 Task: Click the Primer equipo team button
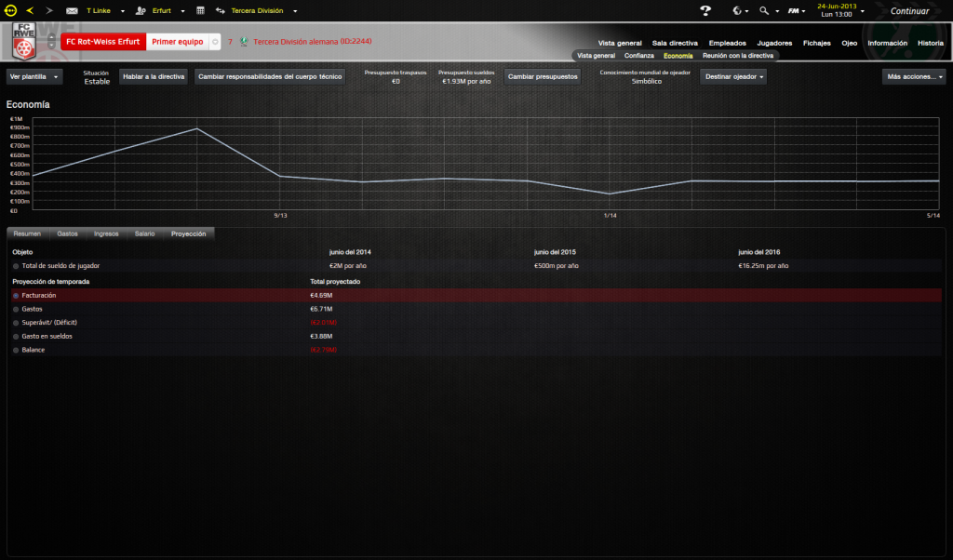click(178, 42)
